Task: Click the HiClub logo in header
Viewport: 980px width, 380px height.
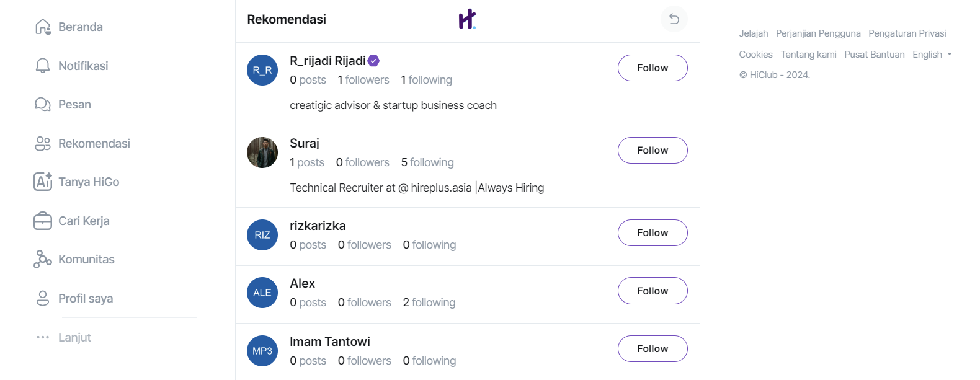Action: pyautogui.click(x=467, y=19)
